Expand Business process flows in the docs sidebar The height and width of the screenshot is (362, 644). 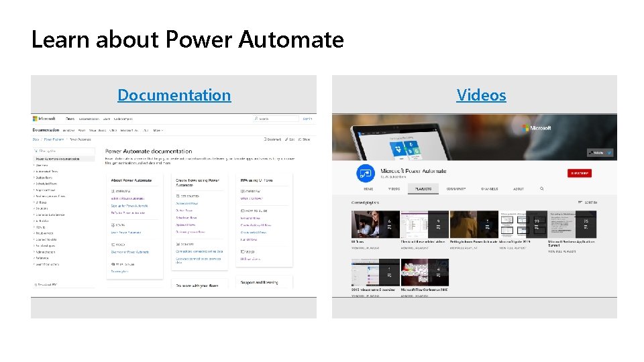point(50,196)
